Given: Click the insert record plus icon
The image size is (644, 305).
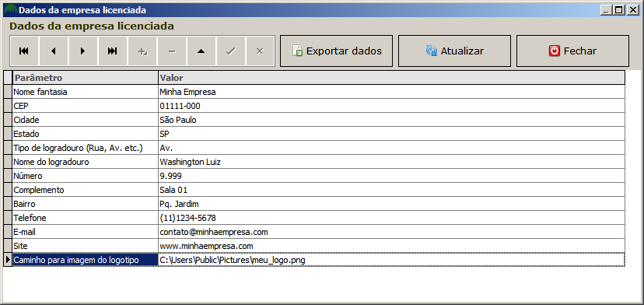Looking at the screenshot, I should coord(142,51).
